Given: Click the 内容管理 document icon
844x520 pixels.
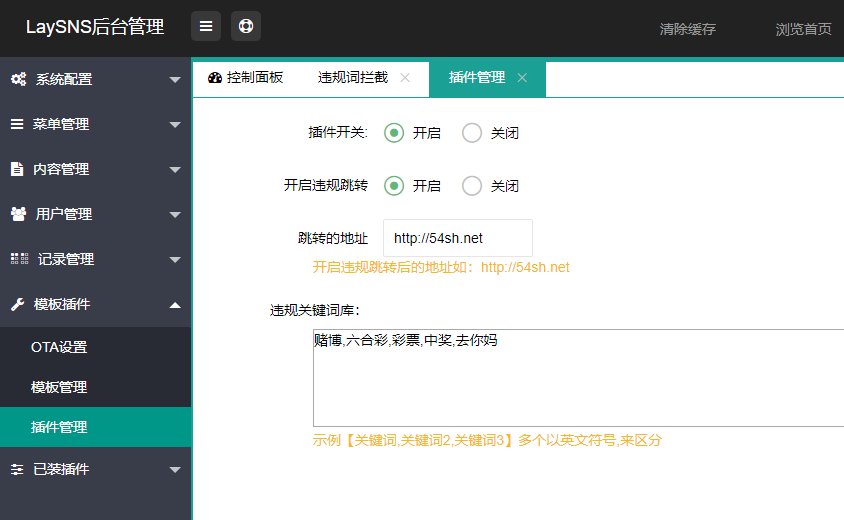Looking at the screenshot, I should pyautogui.click(x=17, y=169).
